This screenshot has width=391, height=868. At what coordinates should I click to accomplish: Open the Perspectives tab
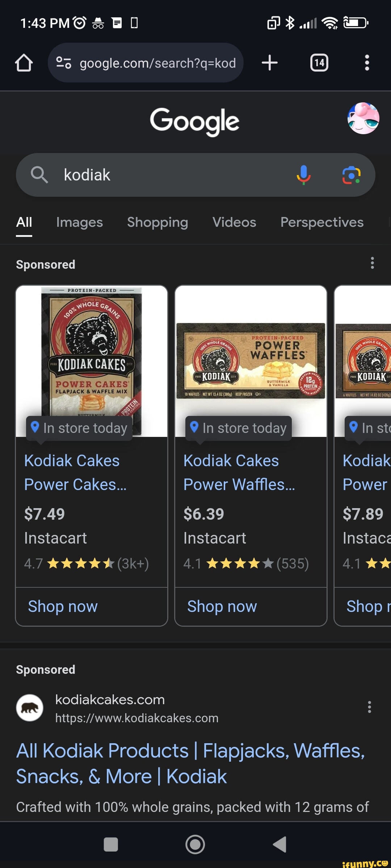(x=322, y=222)
